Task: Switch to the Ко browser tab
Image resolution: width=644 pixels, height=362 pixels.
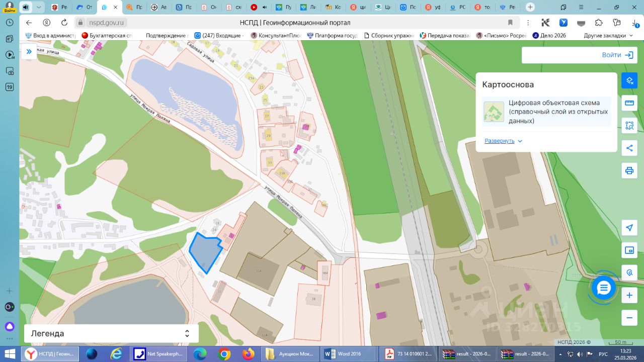Action: [334, 8]
